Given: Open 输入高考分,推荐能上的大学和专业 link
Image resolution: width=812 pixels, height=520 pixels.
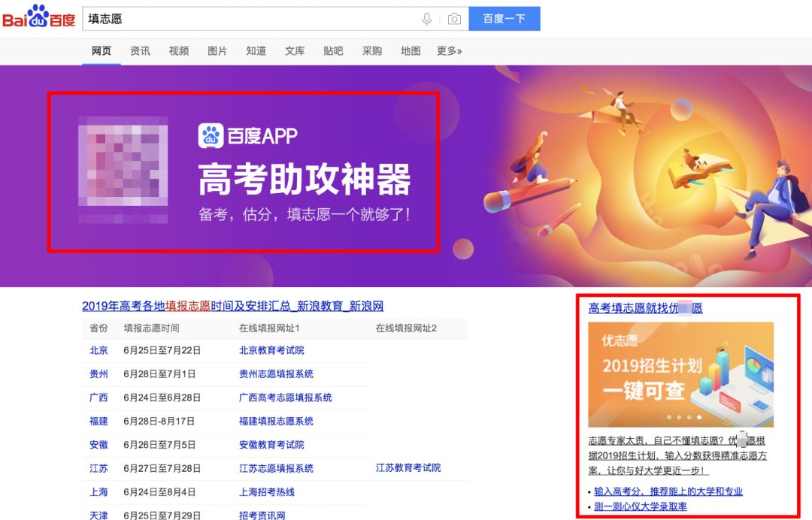Looking at the screenshot, I should [x=668, y=491].
